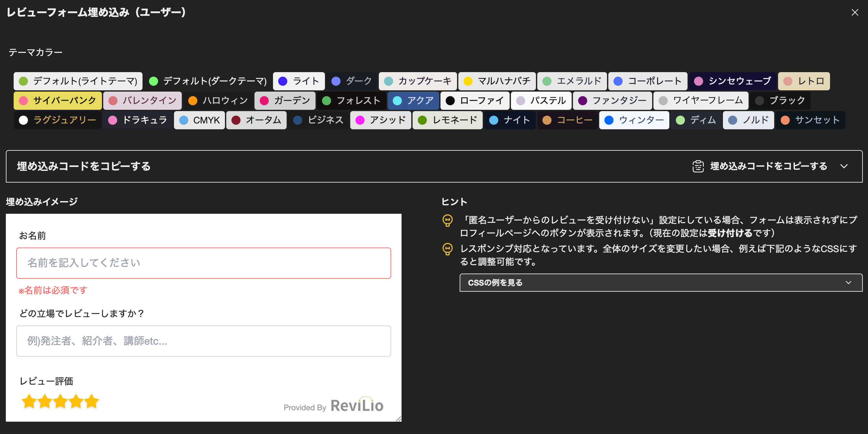Click the clipboard copy icon
This screenshot has width=868, height=434.
698,166
